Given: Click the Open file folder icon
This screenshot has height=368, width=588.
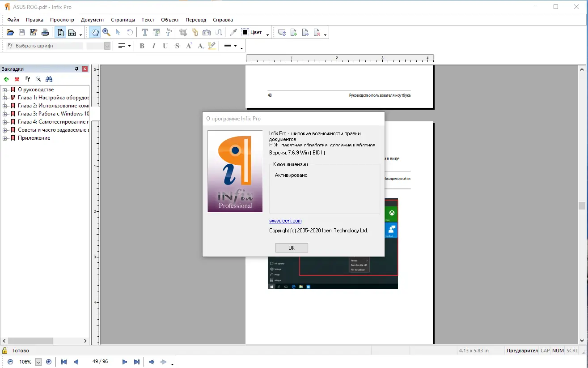Looking at the screenshot, I should (10, 32).
